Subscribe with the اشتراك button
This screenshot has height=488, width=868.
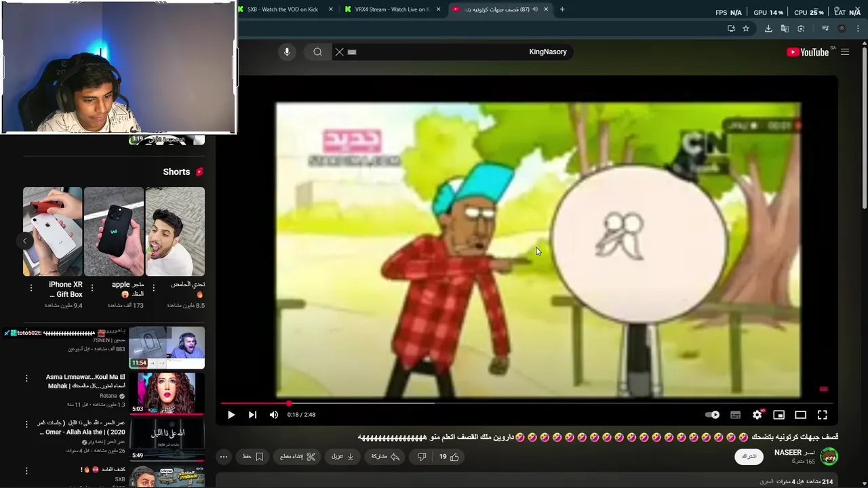coord(749,457)
